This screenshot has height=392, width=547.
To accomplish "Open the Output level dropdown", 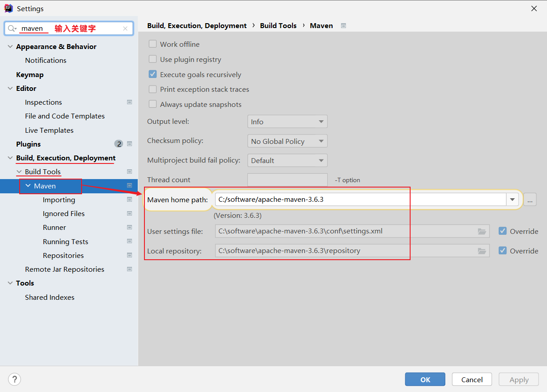I will pyautogui.click(x=287, y=122).
